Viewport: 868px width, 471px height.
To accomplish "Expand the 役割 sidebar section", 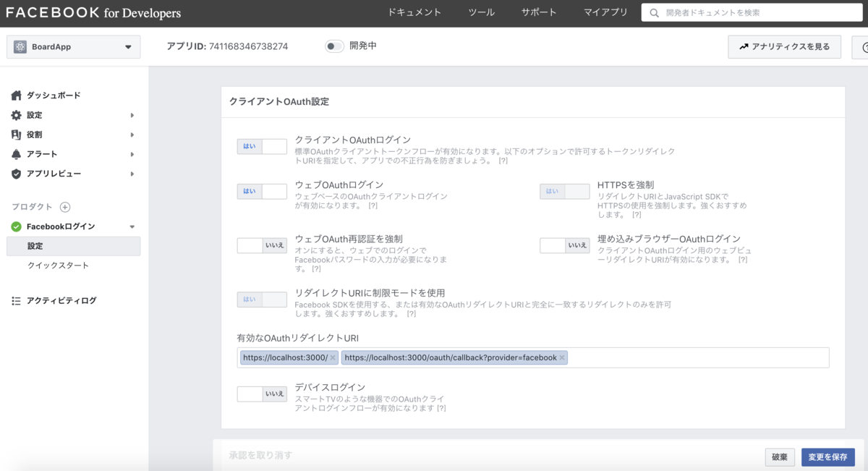I will click(132, 134).
